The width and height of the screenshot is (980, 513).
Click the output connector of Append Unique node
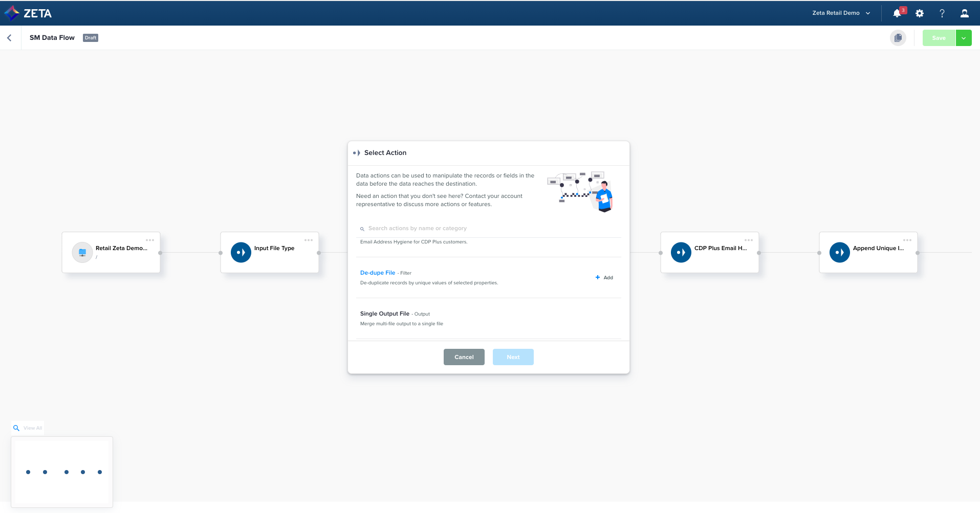[x=918, y=253]
